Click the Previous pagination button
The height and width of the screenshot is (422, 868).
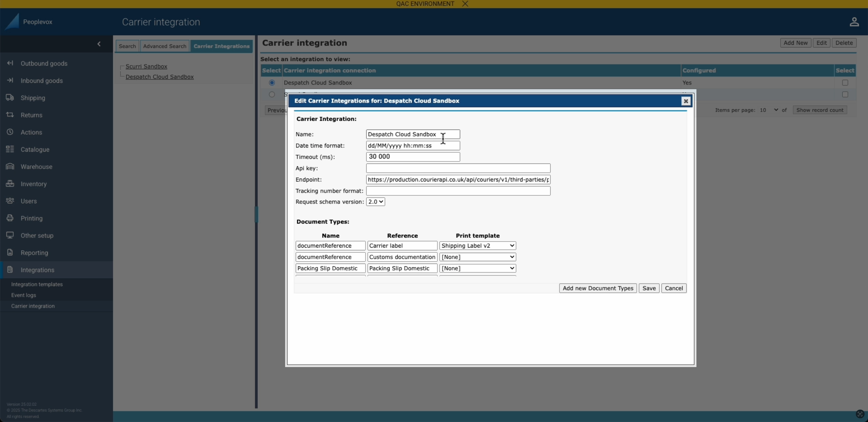coord(276,110)
